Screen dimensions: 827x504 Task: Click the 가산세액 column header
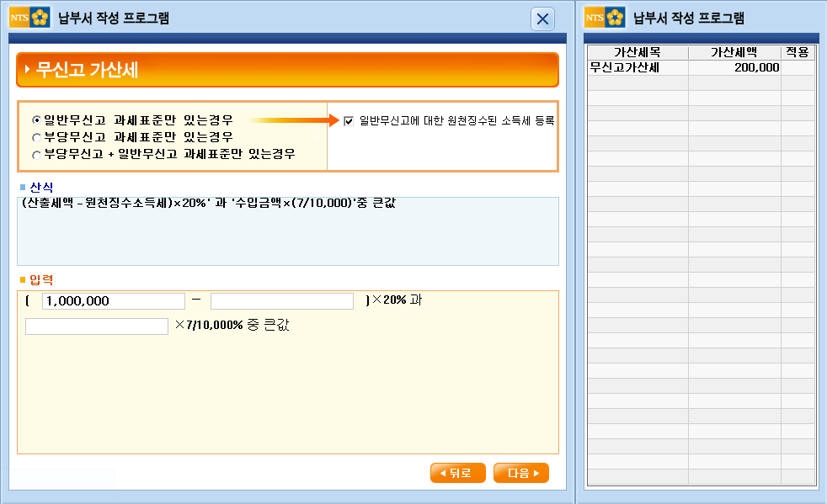click(x=734, y=52)
